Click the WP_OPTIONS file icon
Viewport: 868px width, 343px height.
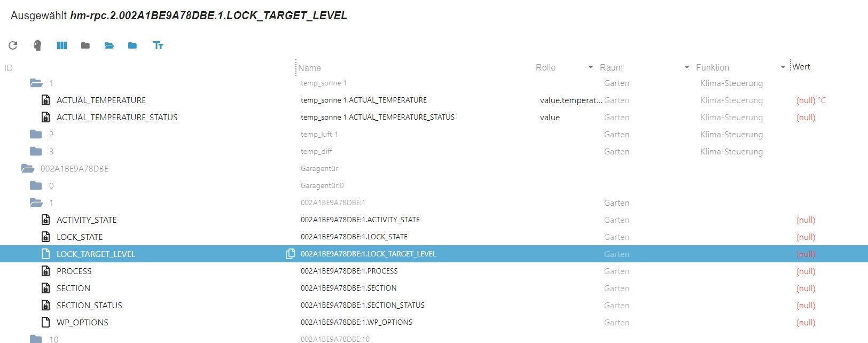coord(46,322)
